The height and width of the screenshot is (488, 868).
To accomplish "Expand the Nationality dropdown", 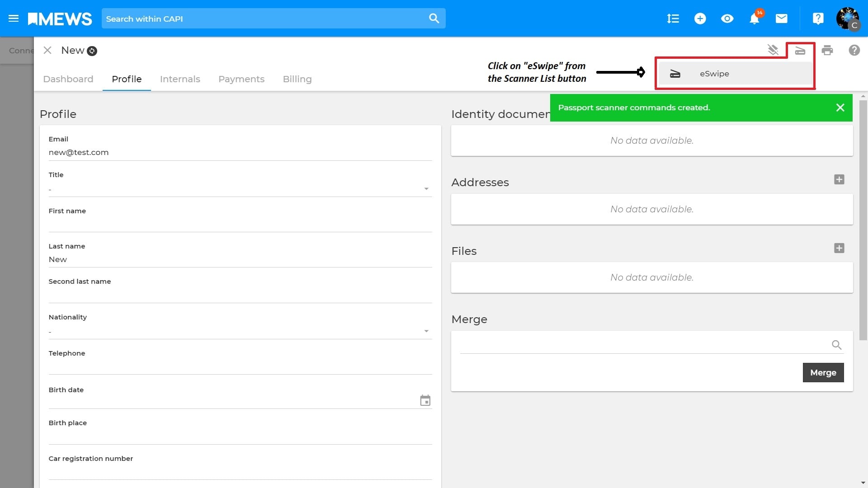I will 426,331.
